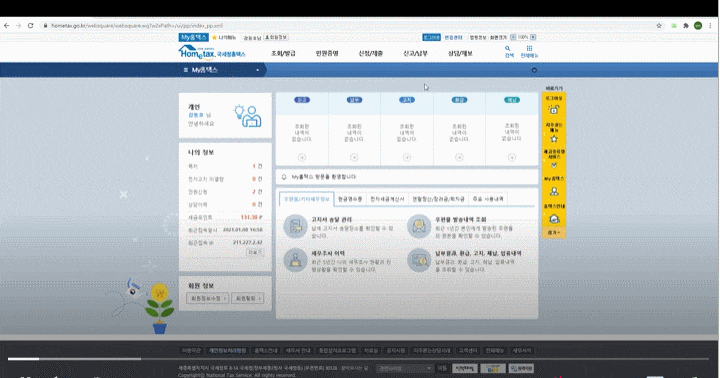Click the 원격지원 footer button
Viewport: 720px width, 378px height.
coord(521,368)
